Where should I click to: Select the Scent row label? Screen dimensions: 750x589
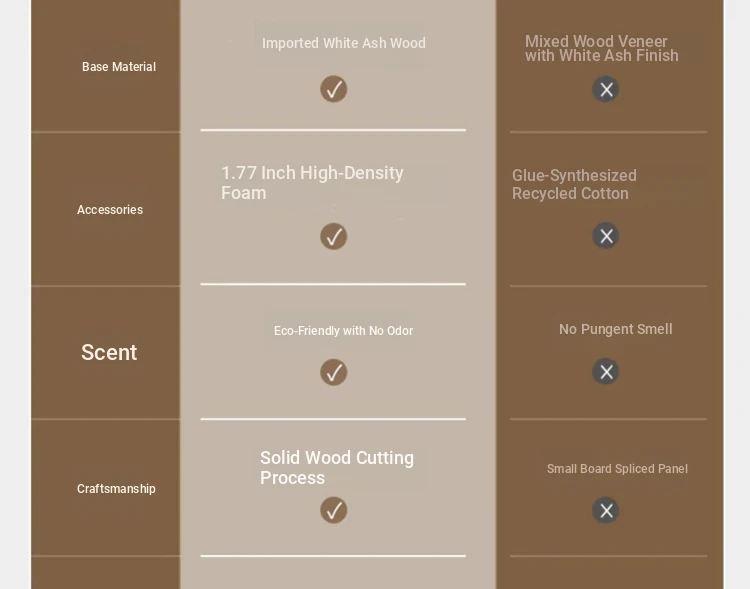pyautogui.click(x=109, y=352)
